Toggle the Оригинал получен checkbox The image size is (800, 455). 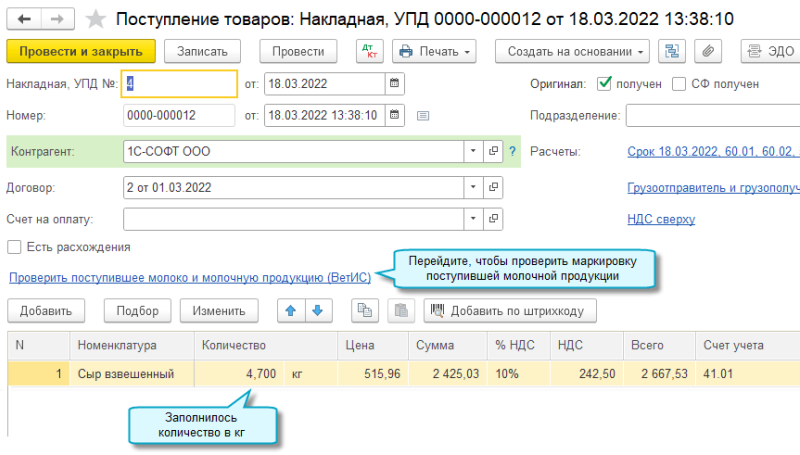click(604, 84)
